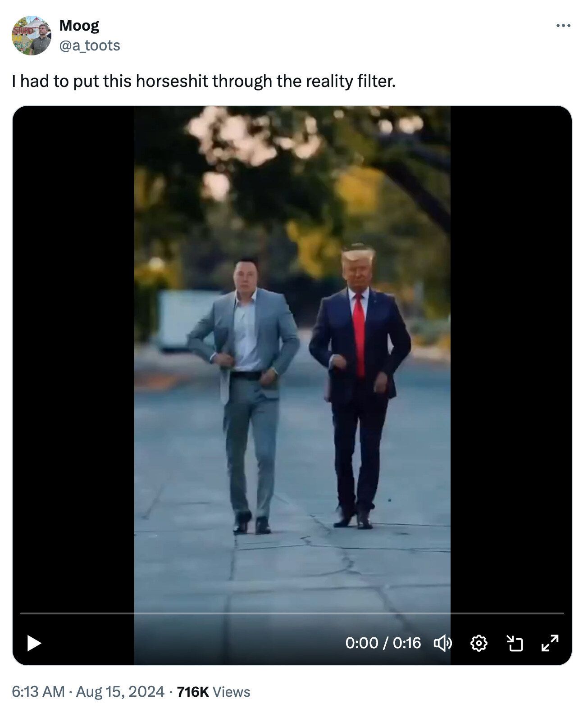Open the tweet timestamp 6:13 AM link
This screenshot has width=588, height=713.
38,691
